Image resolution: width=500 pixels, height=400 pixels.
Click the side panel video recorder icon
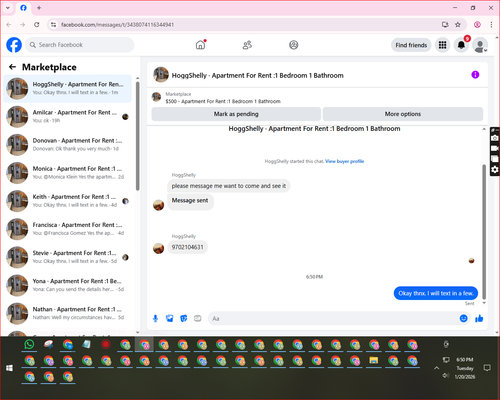[x=495, y=148]
